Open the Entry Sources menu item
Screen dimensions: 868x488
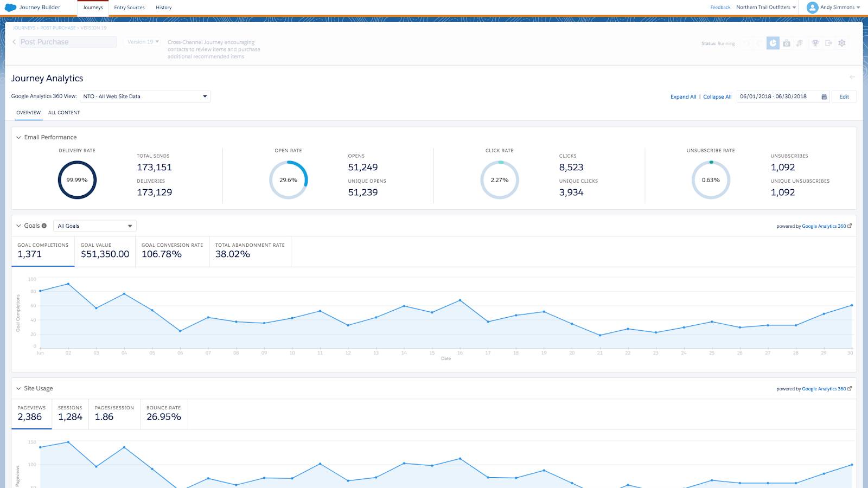[129, 8]
